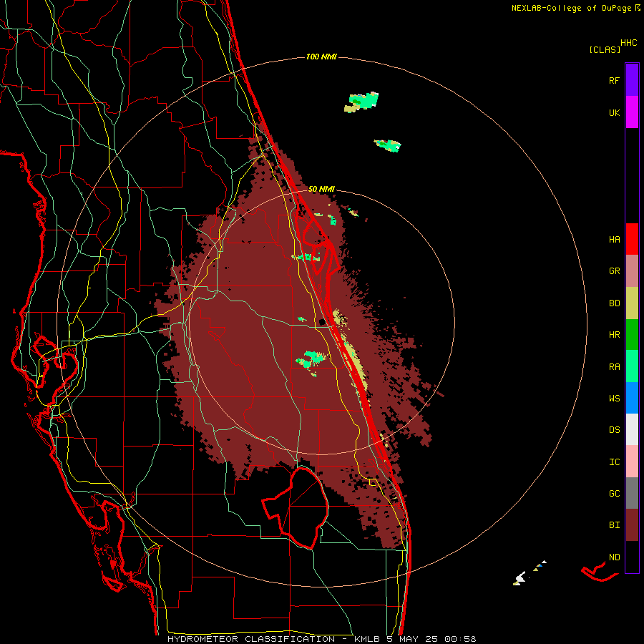The width and height of the screenshot is (644, 644).
Task: Click the UK legend label
Action: pyautogui.click(x=614, y=112)
